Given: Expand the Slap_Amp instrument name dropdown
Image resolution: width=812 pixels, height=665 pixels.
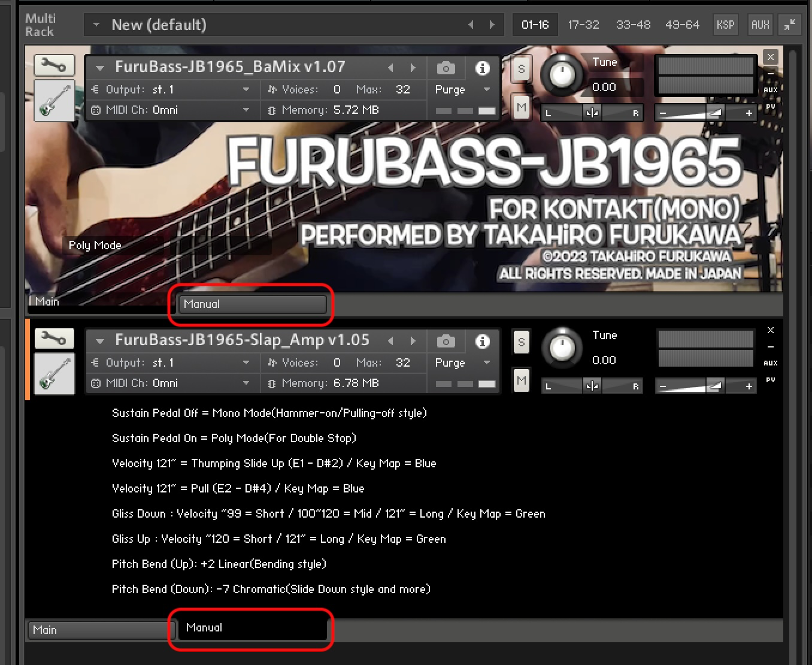Looking at the screenshot, I should pos(100,341).
